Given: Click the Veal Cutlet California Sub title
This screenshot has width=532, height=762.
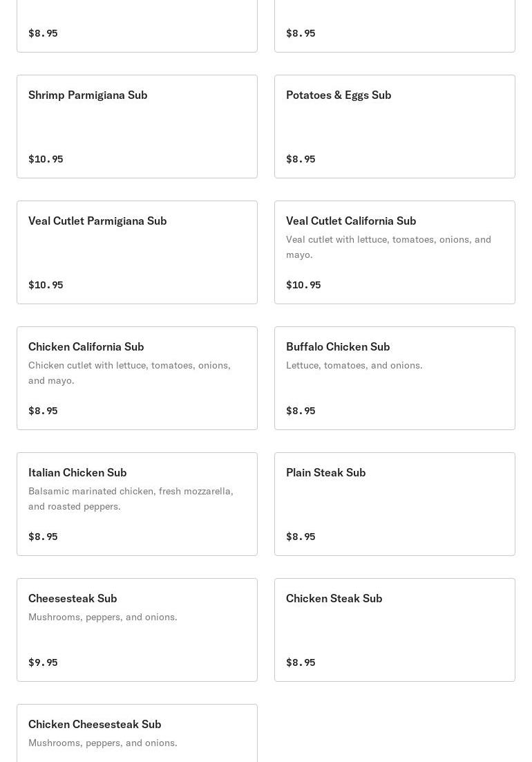Looking at the screenshot, I should pyautogui.click(x=351, y=221).
